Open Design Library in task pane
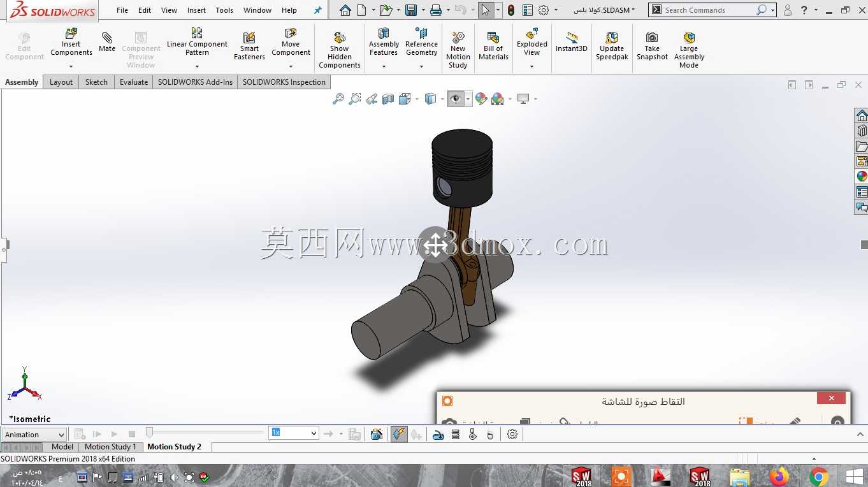The image size is (868, 487). click(x=862, y=131)
